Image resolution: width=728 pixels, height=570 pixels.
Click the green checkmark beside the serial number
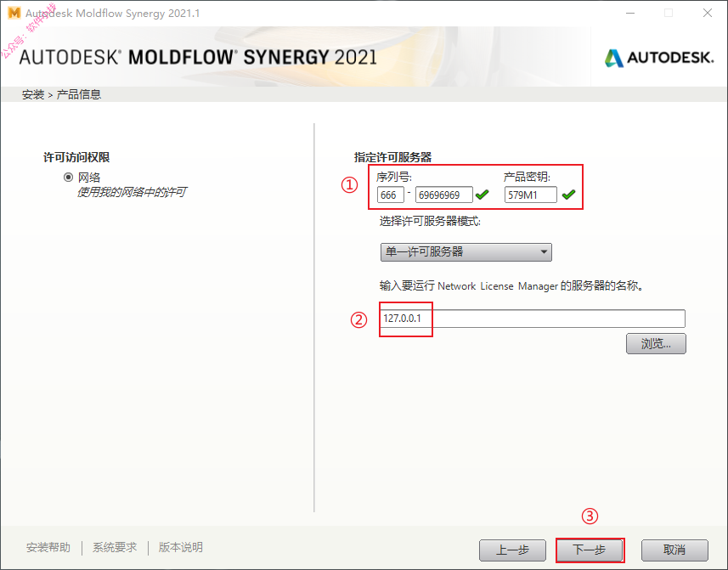pyautogui.click(x=482, y=195)
